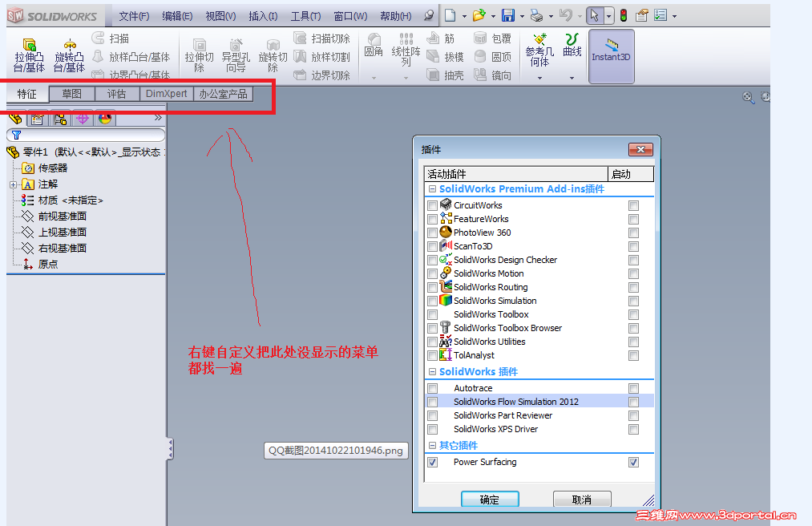Open the FeatureManager design tree tab icon
This screenshot has height=526, width=812.
[x=15, y=119]
